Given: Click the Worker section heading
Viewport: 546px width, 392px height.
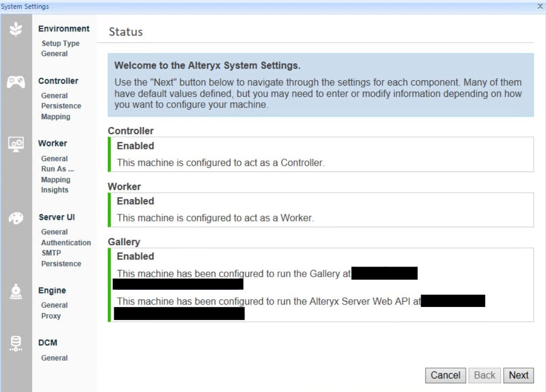Looking at the screenshot, I should pos(52,143).
